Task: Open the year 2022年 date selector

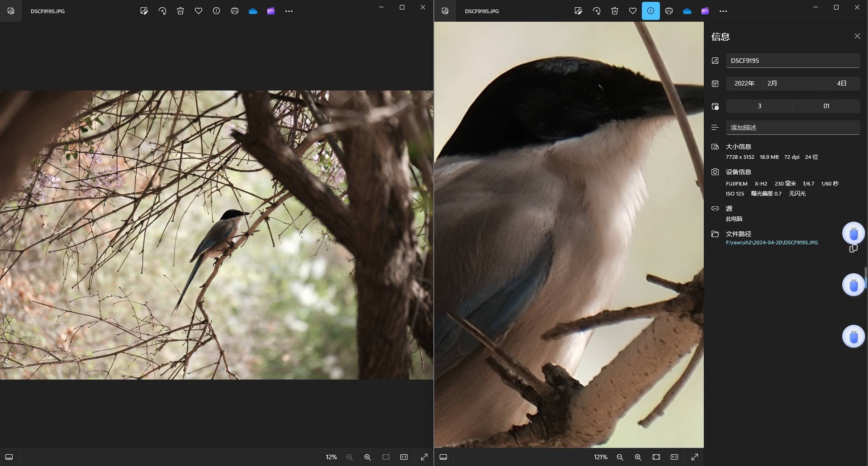Action: point(744,83)
